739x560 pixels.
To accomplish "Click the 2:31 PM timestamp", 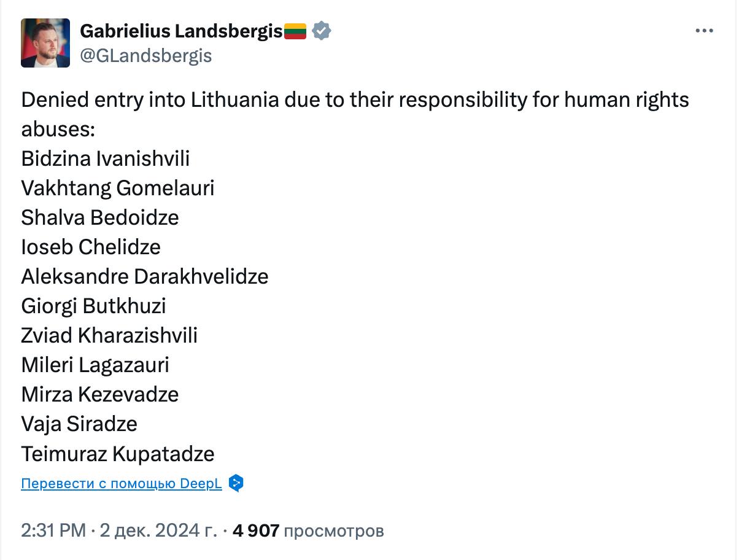I will [53, 531].
